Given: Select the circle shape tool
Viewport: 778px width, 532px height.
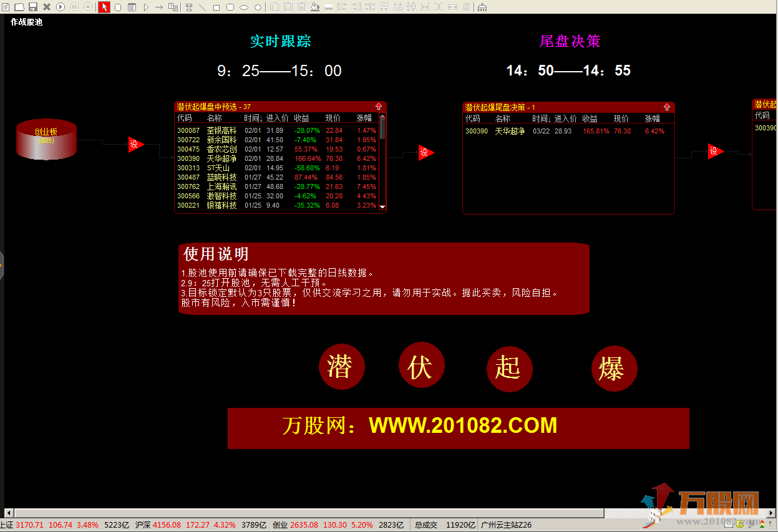Looking at the screenshot, I should (258, 7).
